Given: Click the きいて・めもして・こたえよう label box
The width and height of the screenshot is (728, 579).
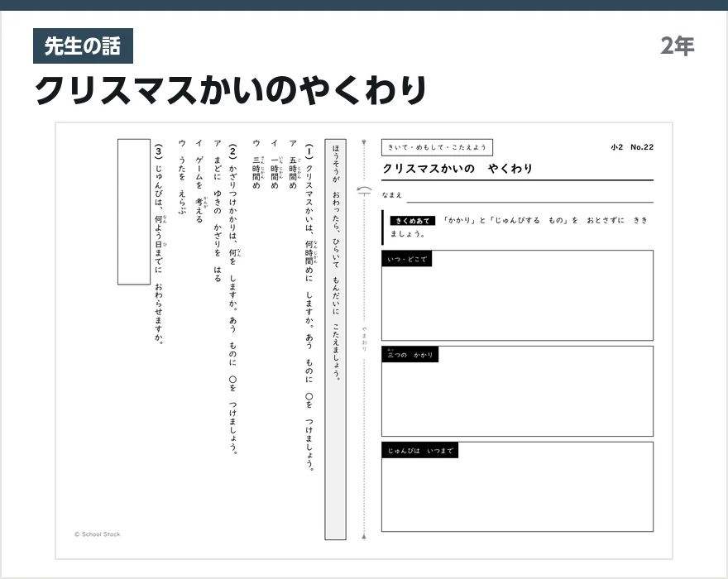Looking at the screenshot, I should tap(437, 147).
